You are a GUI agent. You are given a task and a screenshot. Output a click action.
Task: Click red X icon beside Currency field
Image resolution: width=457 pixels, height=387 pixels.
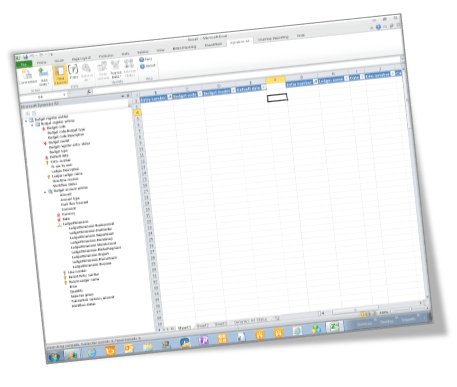coord(59,215)
